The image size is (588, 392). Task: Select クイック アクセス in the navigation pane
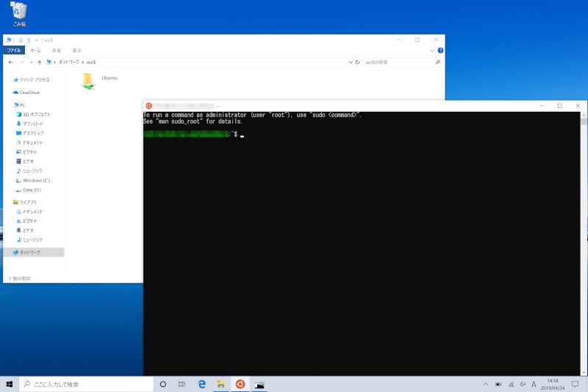coord(34,80)
